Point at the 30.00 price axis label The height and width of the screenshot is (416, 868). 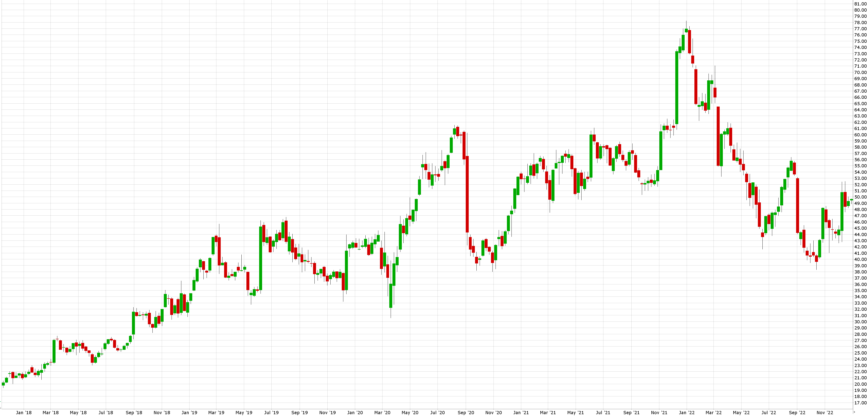[860, 322]
